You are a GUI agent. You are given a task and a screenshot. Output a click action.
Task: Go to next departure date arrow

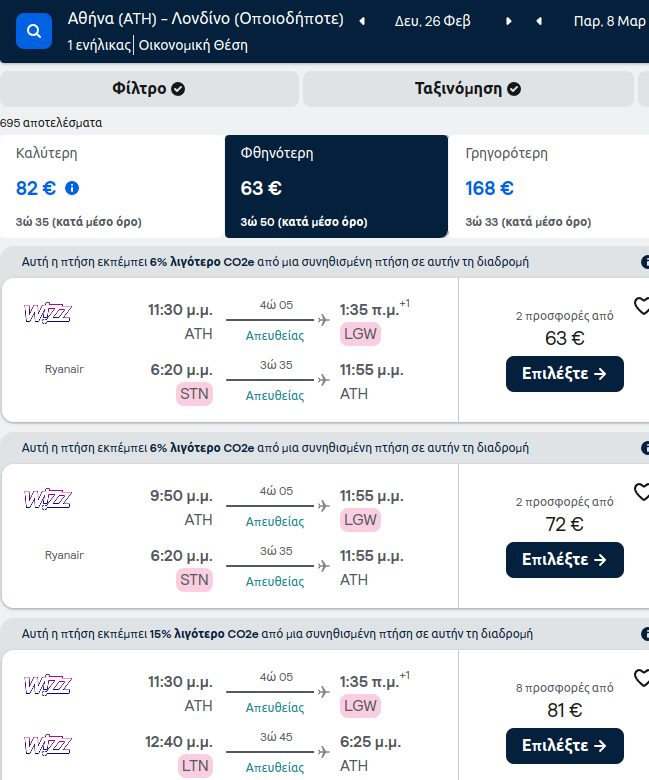[x=508, y=21]
